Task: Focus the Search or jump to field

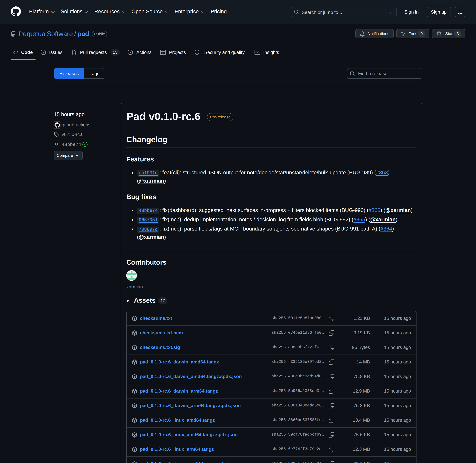Action: (x=343, y=12)
